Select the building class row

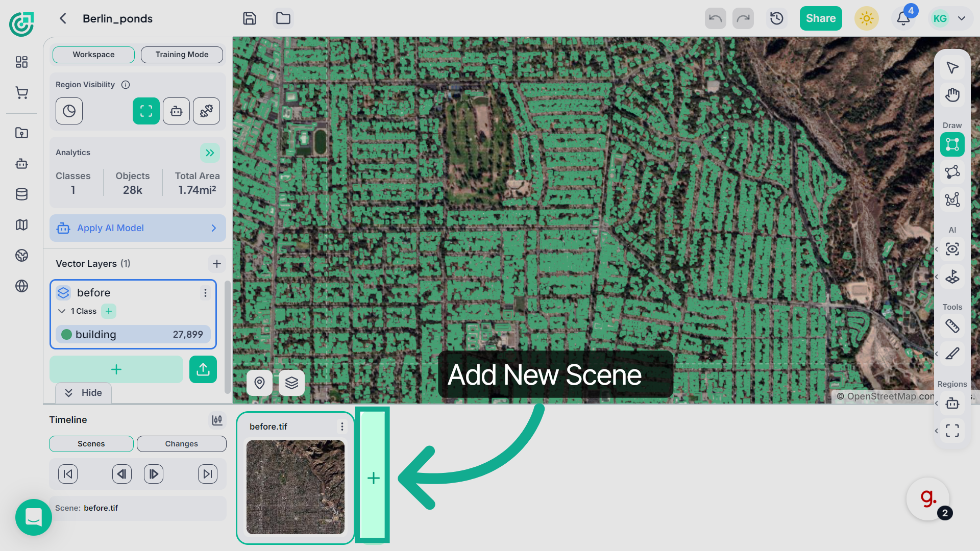pos(133,335)
